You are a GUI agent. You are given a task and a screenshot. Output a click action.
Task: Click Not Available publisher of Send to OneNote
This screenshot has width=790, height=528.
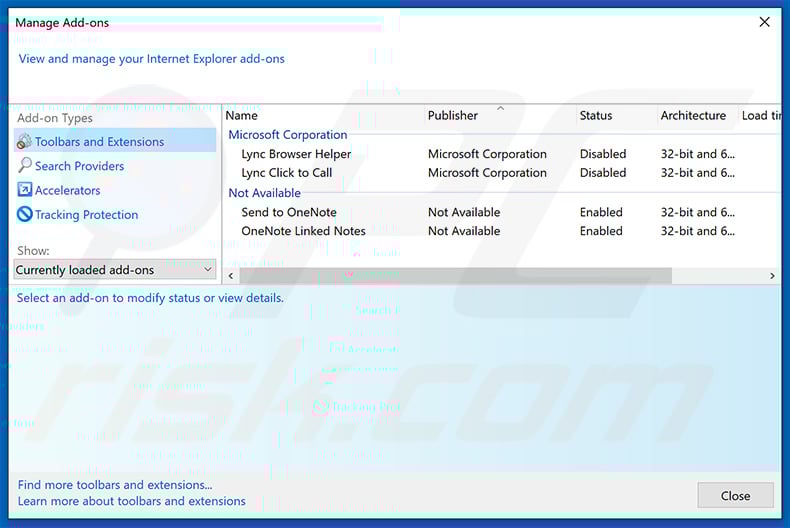pyautogui.click(x=464, y=212)
